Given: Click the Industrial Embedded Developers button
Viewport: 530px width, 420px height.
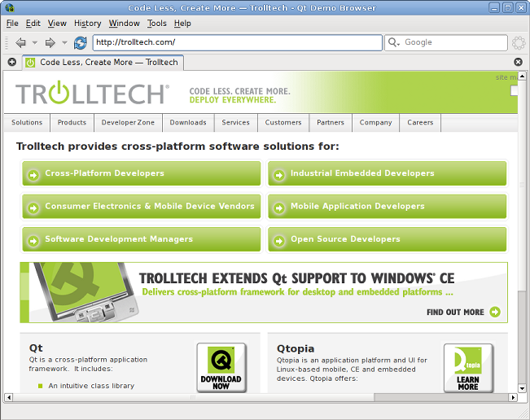Looking at the screenshot, I should (x=387, y=173).
